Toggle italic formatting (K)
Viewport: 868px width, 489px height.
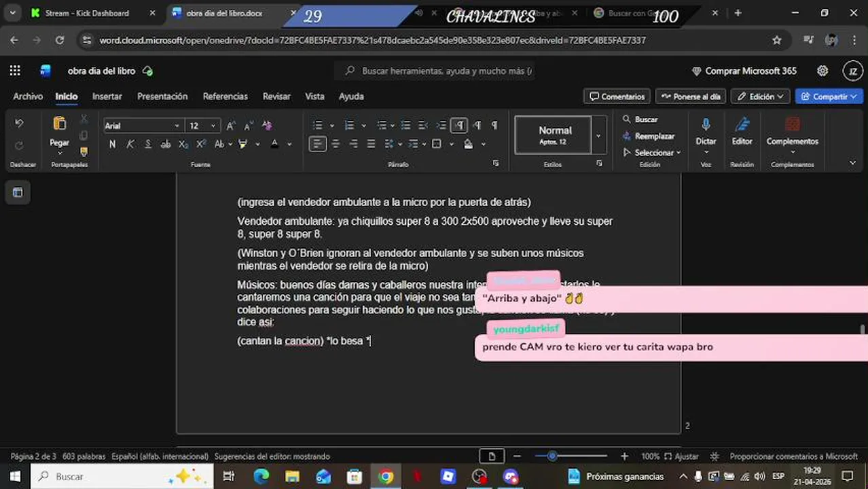click(130, 144)
